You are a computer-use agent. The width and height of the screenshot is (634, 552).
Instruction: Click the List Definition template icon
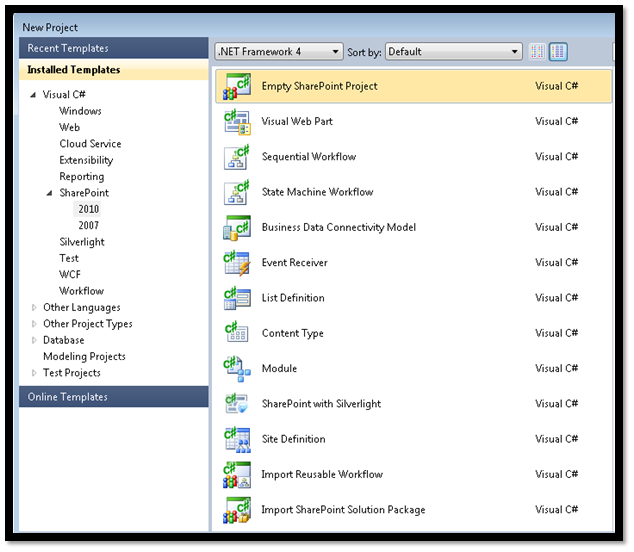point(237,298)
